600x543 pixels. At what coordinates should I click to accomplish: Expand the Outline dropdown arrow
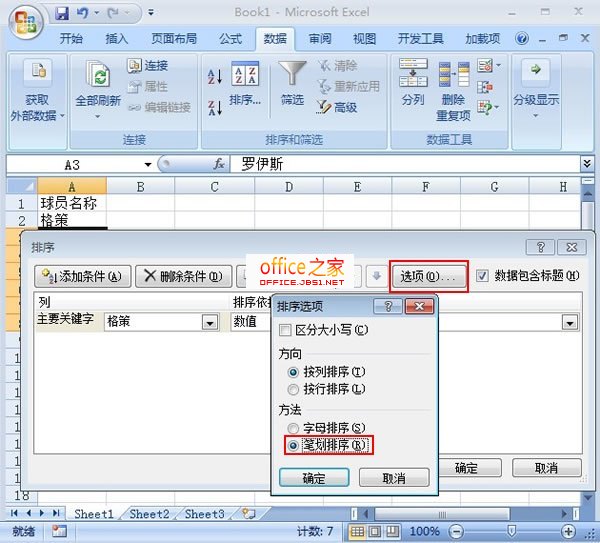[x=535, y=115]
